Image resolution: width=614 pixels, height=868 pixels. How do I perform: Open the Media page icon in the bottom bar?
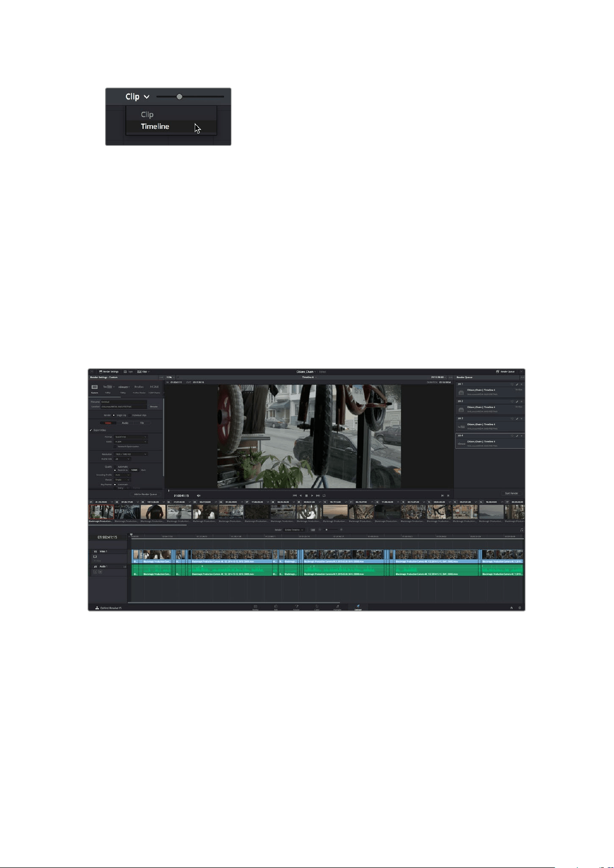pyautogui.click(x=255, y=607)
